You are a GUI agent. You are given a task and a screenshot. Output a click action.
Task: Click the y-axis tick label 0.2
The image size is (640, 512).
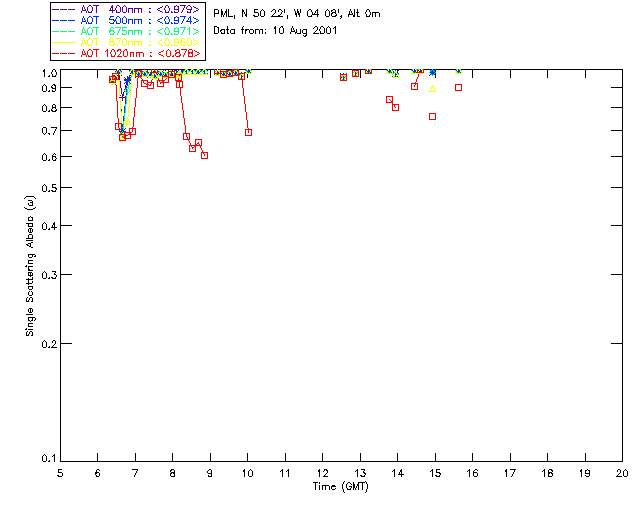[x=49, y=344]
